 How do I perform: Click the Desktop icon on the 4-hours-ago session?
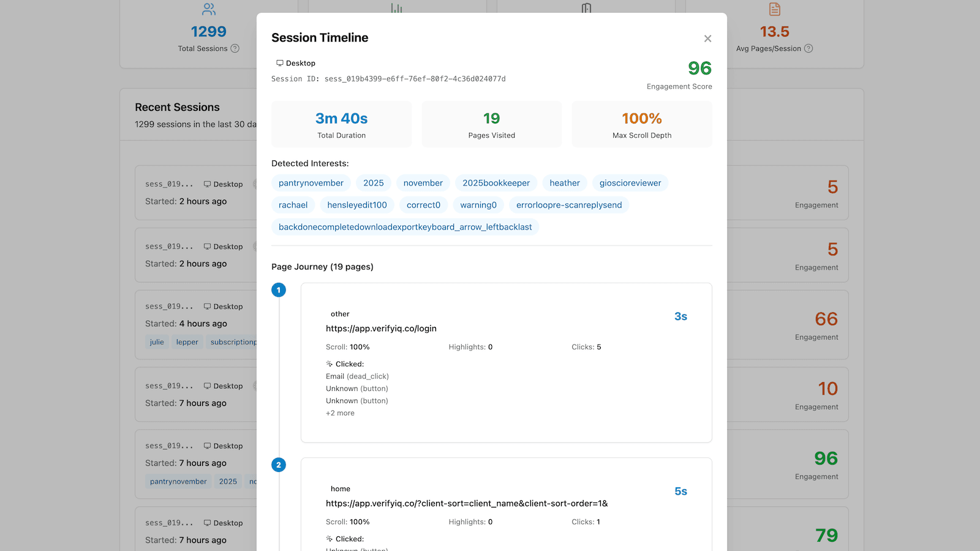(207, 306)
